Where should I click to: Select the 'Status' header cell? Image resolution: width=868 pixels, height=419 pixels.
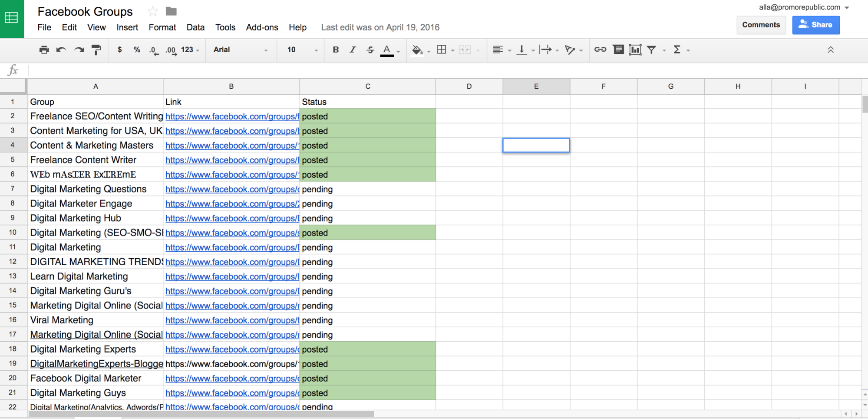(x=368, y=102)
